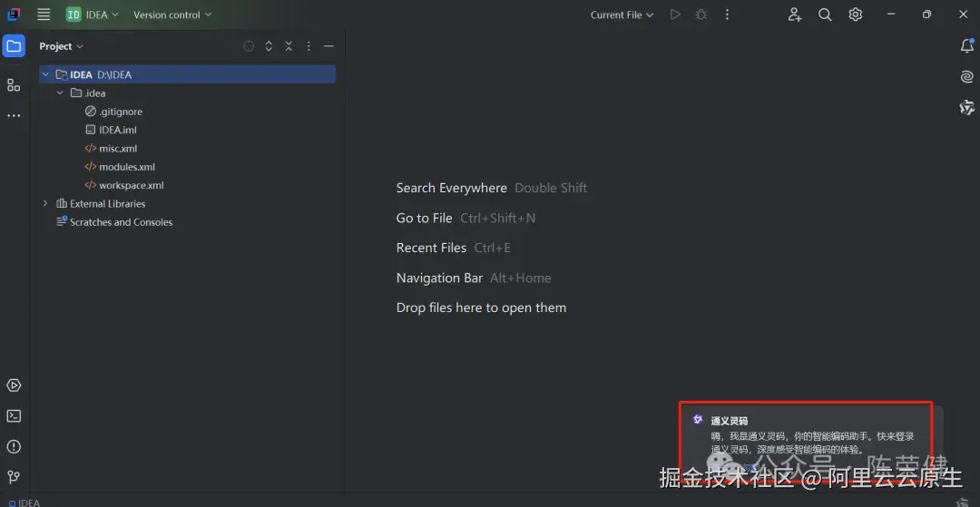Open the main hamburger menu
The width and height of the screenshot is (980, 507).
click(44, 15)
